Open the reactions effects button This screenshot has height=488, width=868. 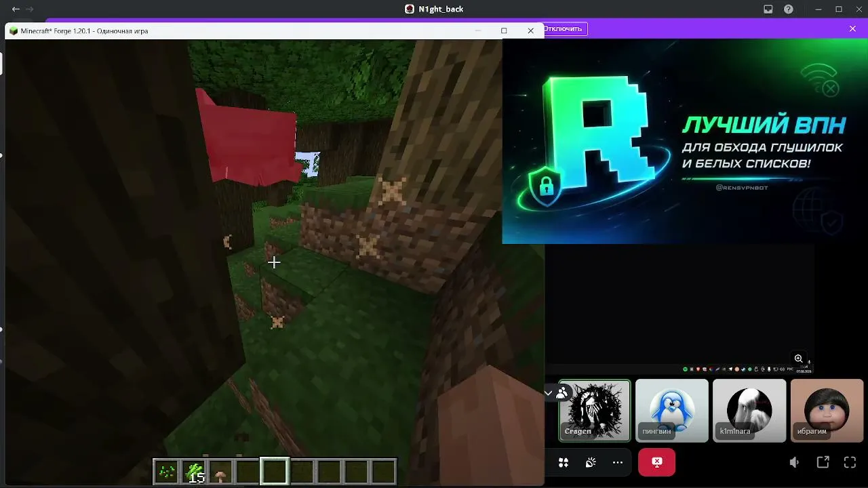[591, 462]
